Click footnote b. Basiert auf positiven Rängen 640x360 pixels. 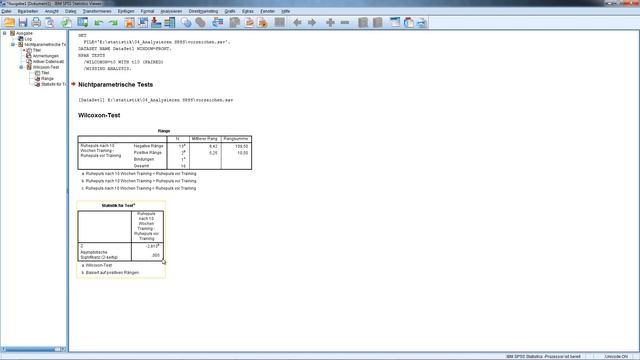point(110,272)
